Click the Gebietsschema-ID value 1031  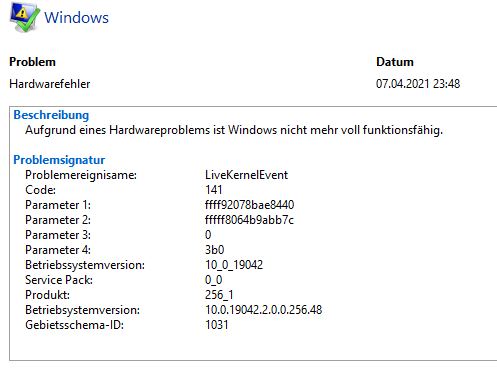[217, 325]
